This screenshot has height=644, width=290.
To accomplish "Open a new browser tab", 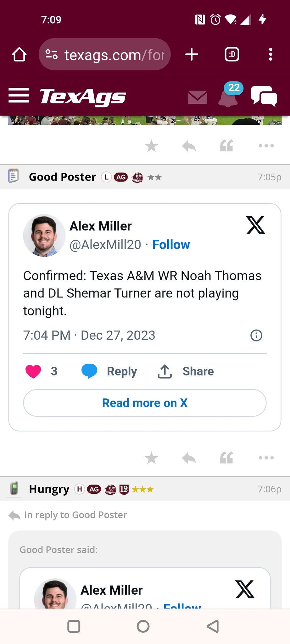I will click(192, 55).
